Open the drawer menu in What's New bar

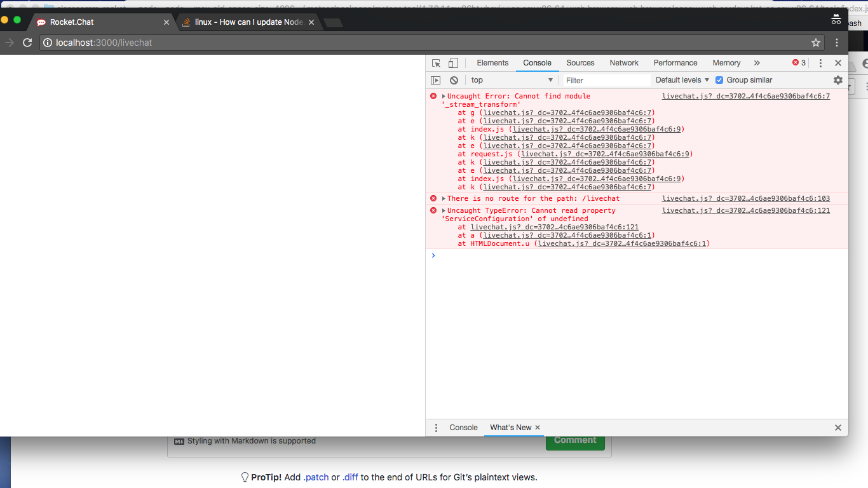(436, 428)
